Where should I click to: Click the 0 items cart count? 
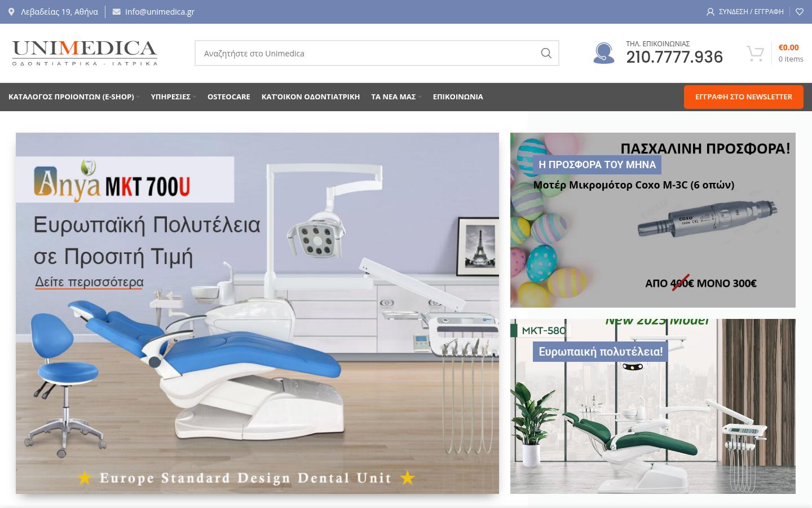coord(791,59)
